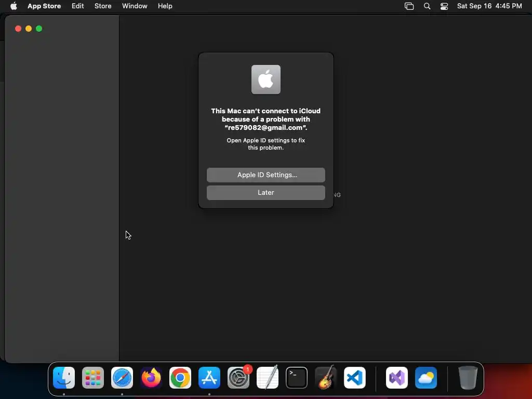Image resolution: width=532 pixels, height=399 pixels.
Task: Open Spotlight search in menu bar
Action: pos(427,6)
